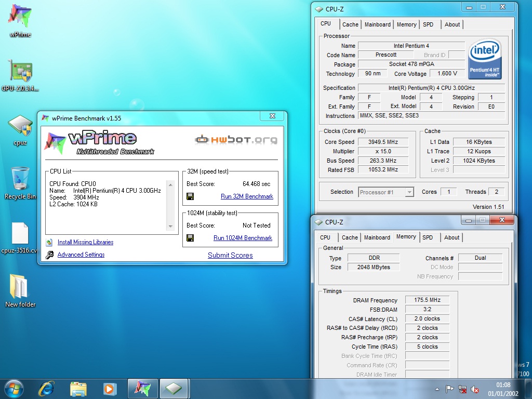Close the bottom CPU-Z Memory window

pos(502,220)
